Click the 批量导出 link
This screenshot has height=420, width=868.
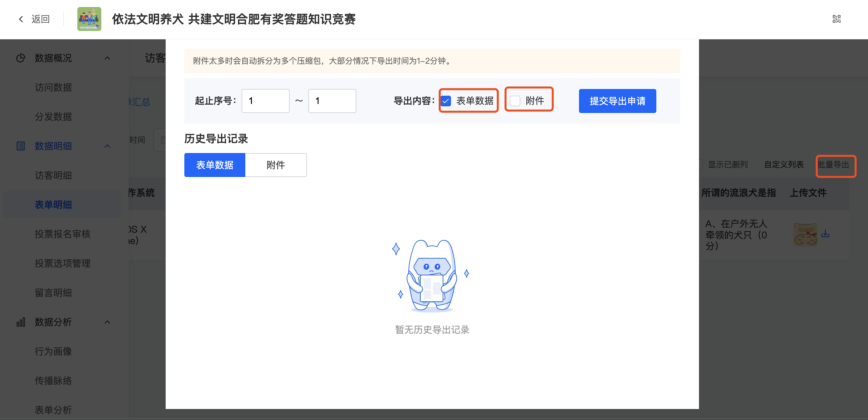[x=833, y=164]
